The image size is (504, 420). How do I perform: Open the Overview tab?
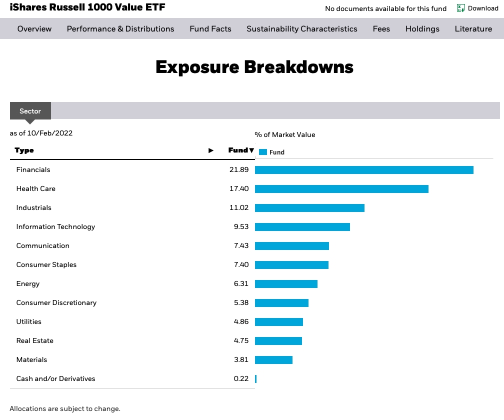pos(34,29)
